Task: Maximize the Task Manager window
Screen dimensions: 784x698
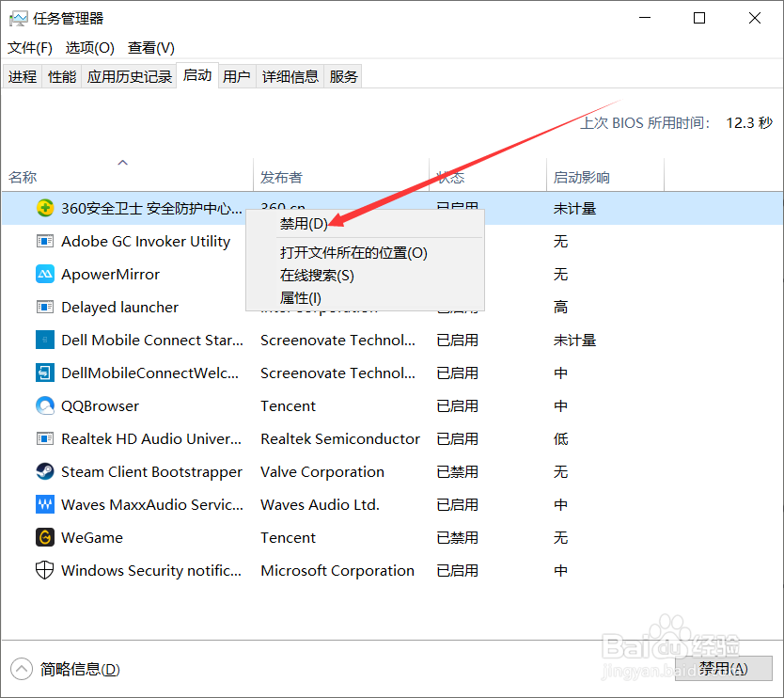Action: [x=699, y=18]
